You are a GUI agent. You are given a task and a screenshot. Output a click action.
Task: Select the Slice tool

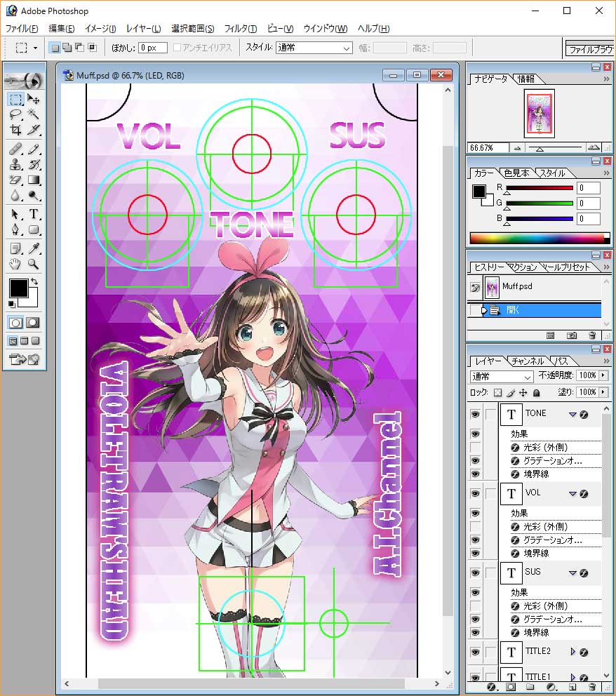click(x=33, y=130)
